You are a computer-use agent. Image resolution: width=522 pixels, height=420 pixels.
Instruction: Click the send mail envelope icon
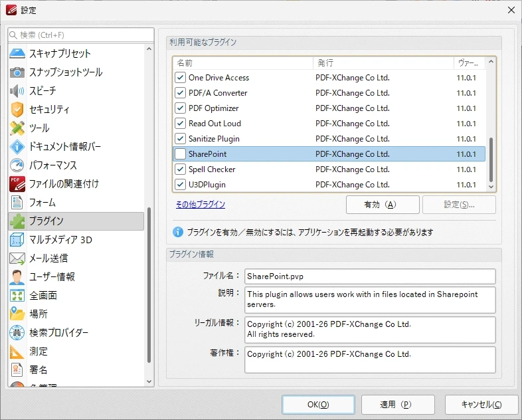(x=17, y=259)
